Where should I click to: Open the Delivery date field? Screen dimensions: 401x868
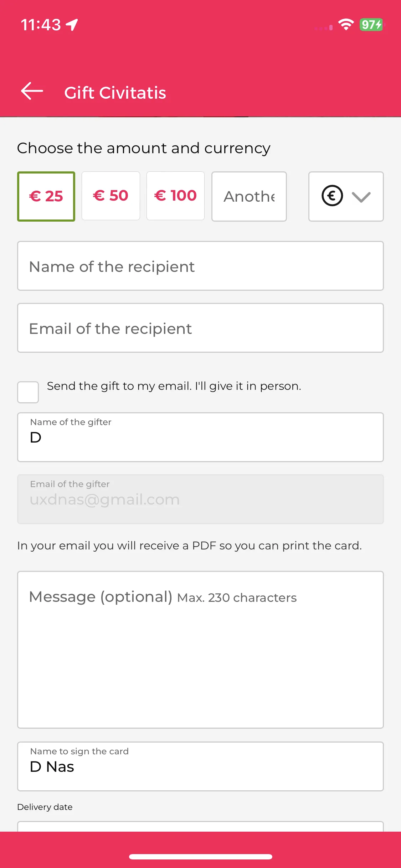point(200,826)
